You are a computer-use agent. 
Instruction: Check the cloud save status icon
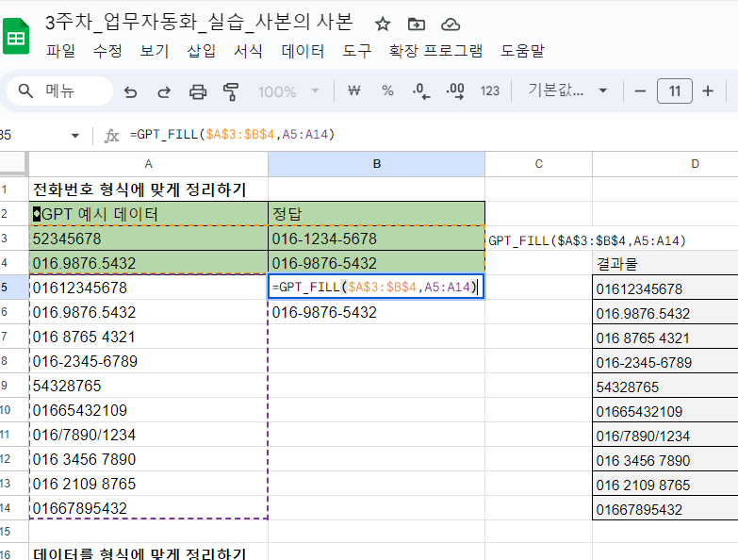coord(451,24)
